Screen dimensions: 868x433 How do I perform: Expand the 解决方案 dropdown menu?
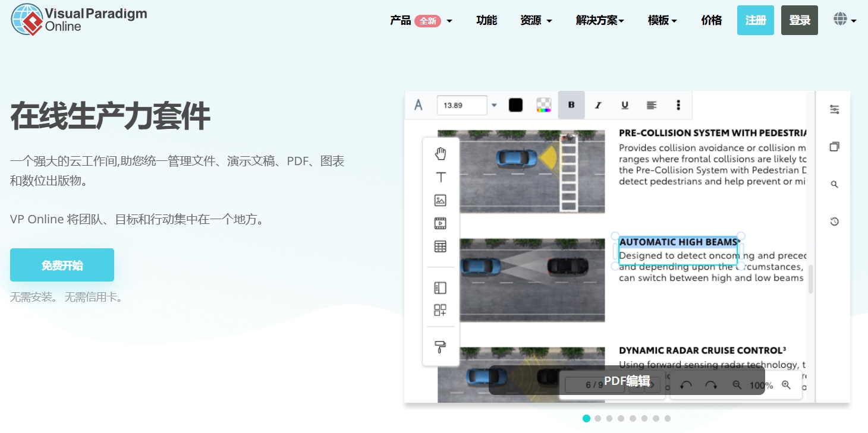pyautogui.click(x=600, y=20)
